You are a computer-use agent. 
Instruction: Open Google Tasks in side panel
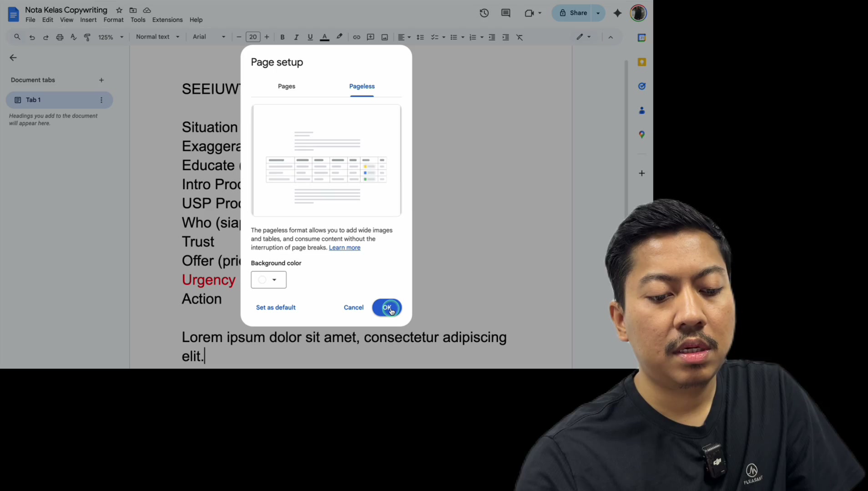[x=642, y=86]
